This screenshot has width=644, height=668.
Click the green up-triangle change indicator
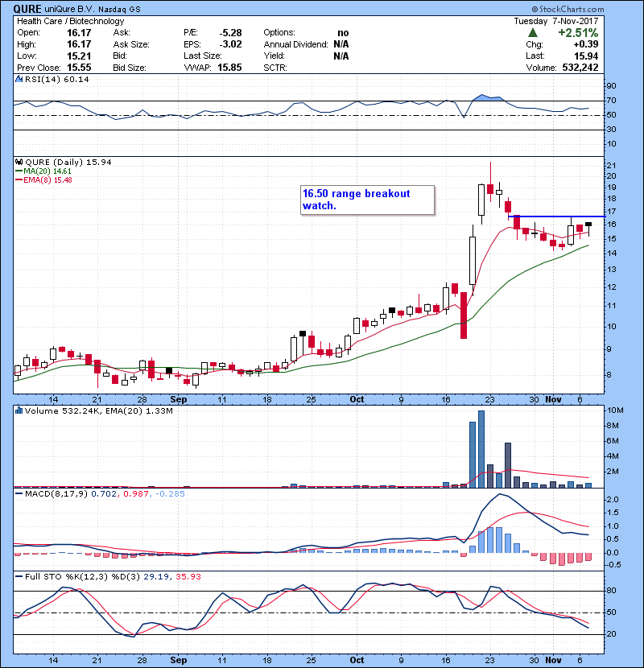pos(532,33)
